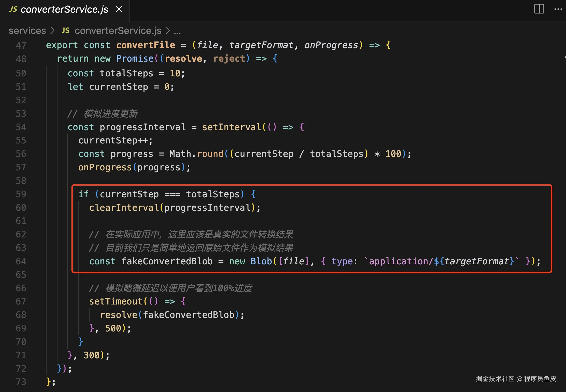566x392 pixels.
Task: Click line number 73 in gutter
Action: [21, 382]
